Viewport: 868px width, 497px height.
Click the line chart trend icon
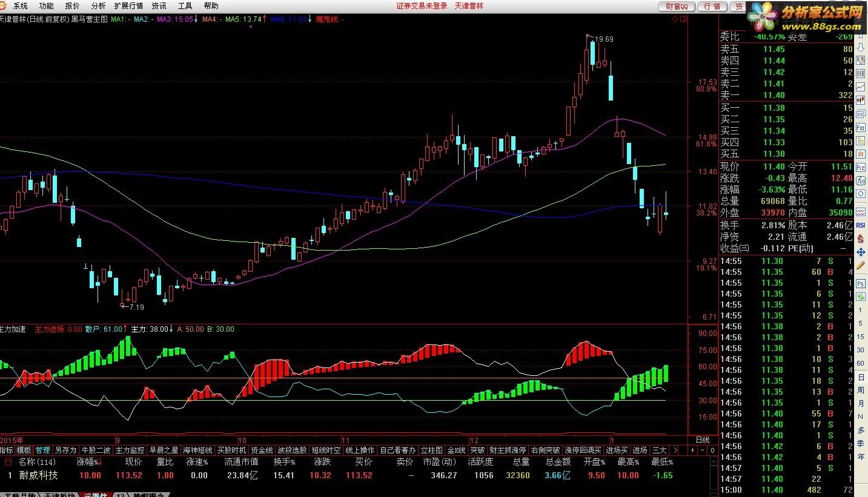pos(861,87)
